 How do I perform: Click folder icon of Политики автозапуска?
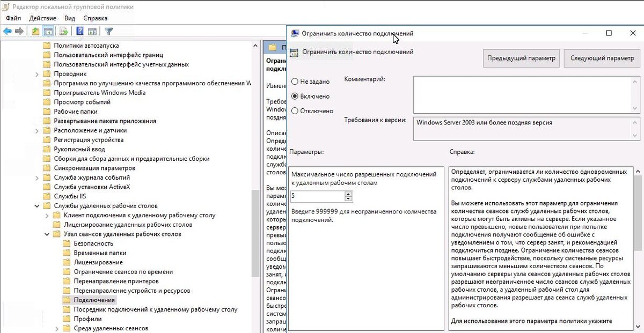[47, 46]
